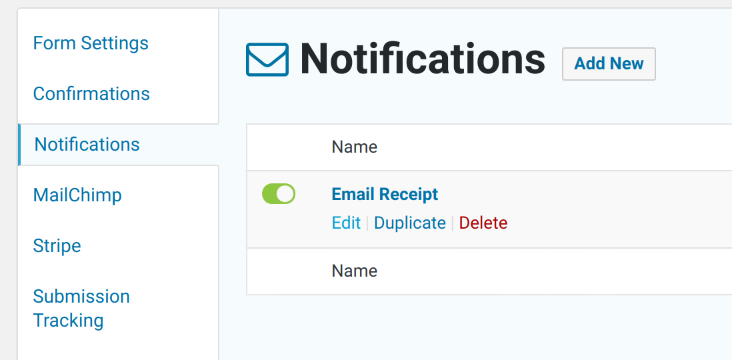Click the large Notifications page heading
This screenshot has height=360, width=732.
click(422, 59)
